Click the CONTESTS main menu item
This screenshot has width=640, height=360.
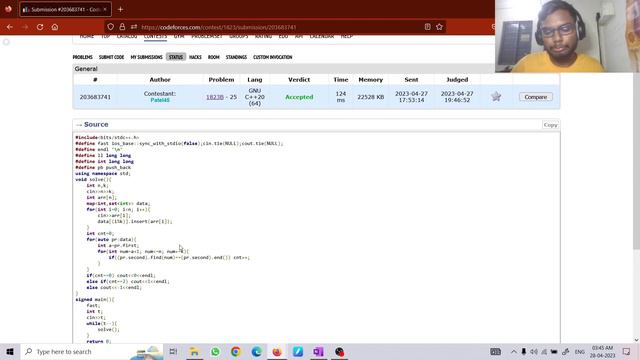[x=155, y=37]
